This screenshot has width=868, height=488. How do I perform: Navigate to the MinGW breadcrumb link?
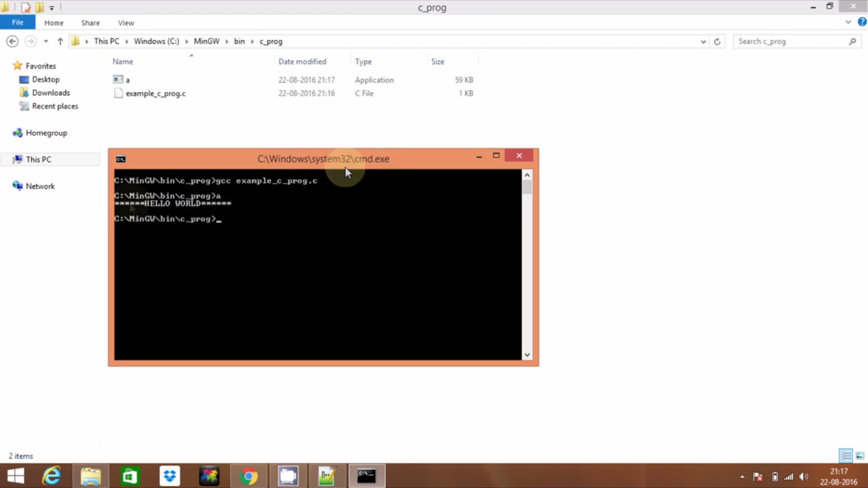click(206, 41)
